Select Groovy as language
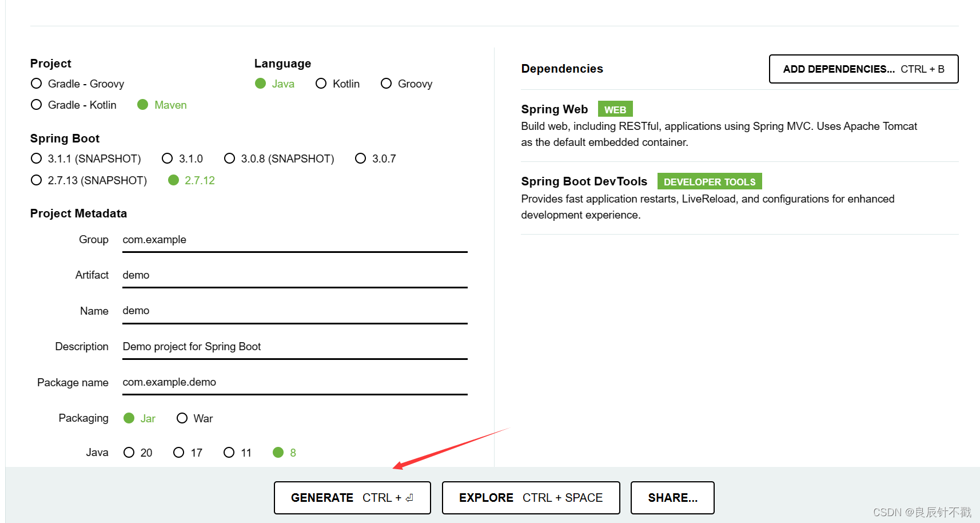The width and height of the screenshot is (980, 523). tap(407, 84)
